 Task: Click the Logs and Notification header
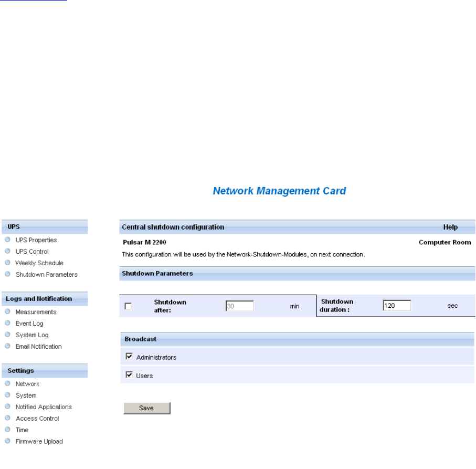tap(45, 299)
